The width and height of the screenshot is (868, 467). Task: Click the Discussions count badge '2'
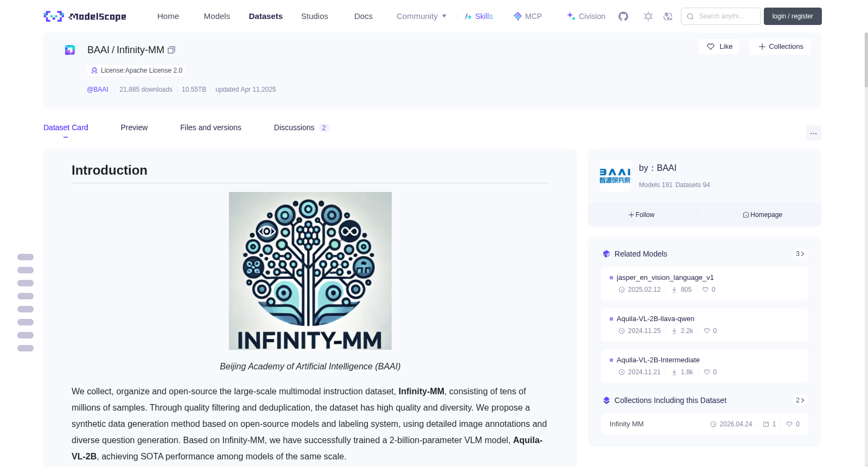click(324, 128)
